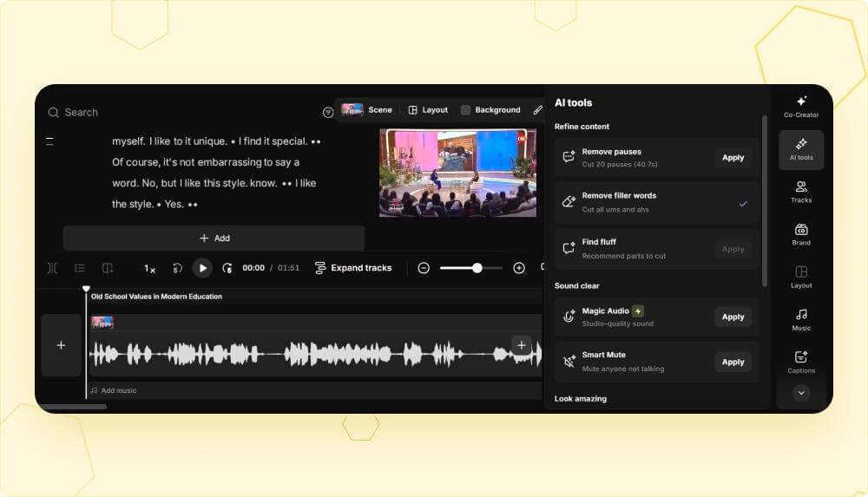
Task: Expand more sidebar options chevron
Action: pos(801,393)
